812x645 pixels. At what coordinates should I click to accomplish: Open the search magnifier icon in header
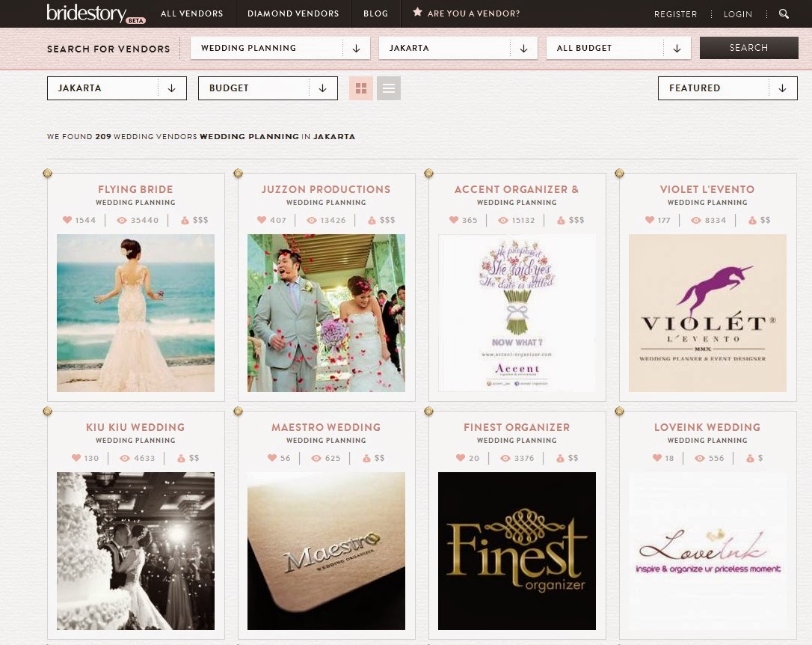(784, 14)
